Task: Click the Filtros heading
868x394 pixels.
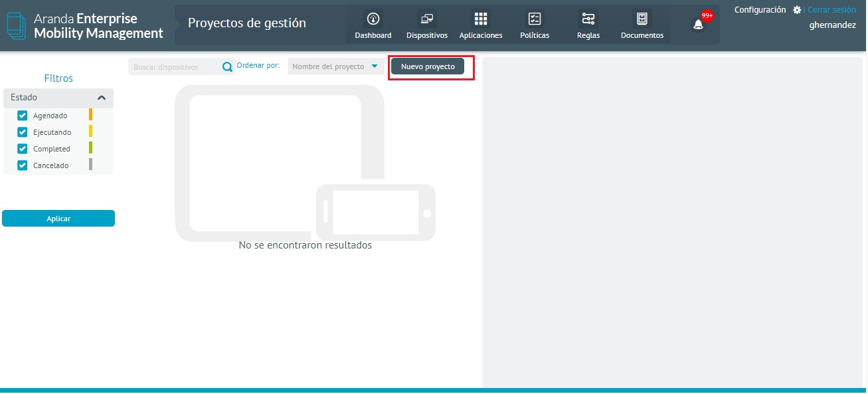Action: tap(58, 78)
